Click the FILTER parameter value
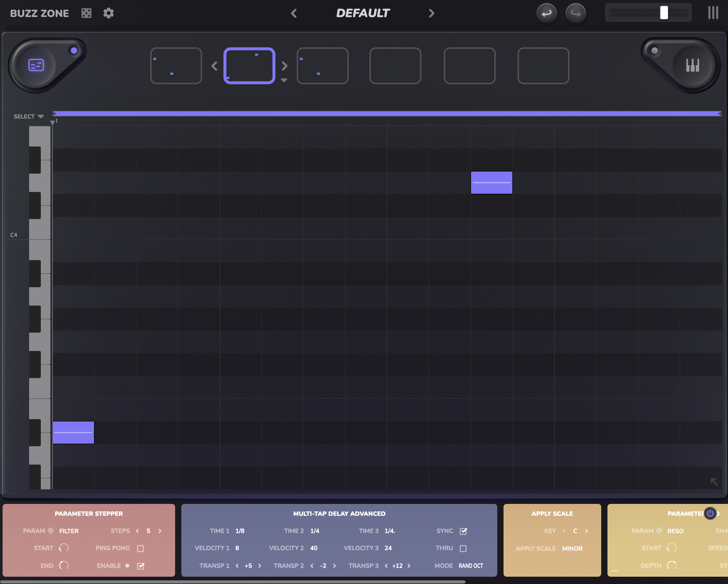Screen dimensions: 728x584 pyautogui.click(x=69, y=531)
